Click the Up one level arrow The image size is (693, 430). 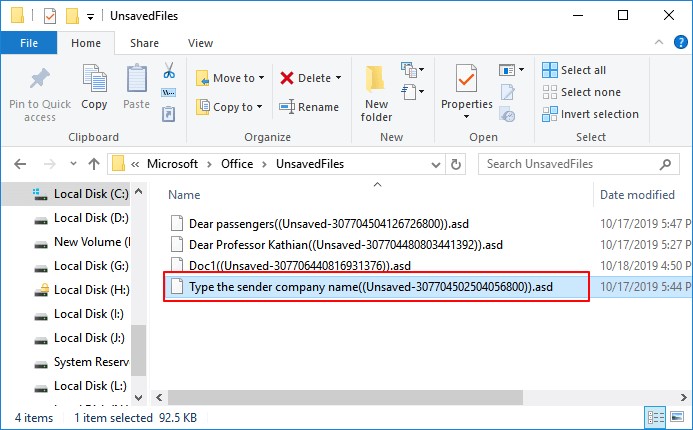coord(94,164)
